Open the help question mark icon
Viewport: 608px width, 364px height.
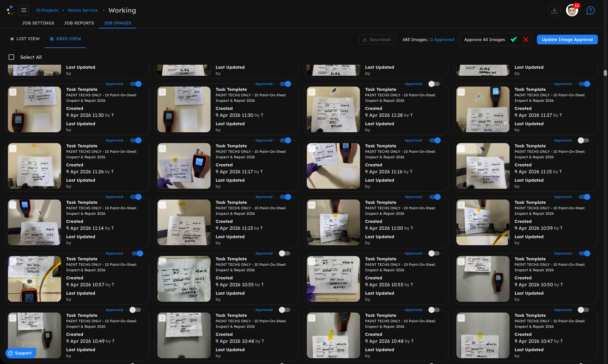pyautogui.click(x=590, y=10)
